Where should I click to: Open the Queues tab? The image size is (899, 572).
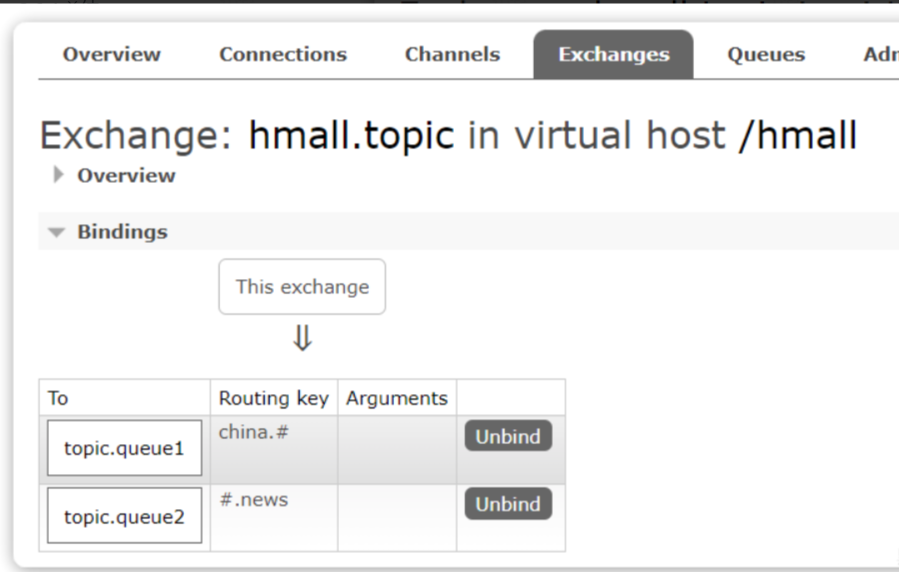tap(766, 55)
